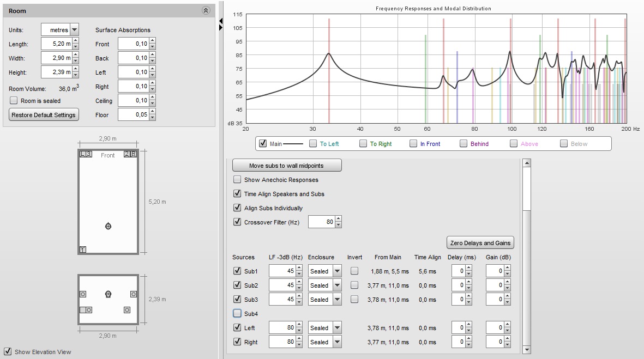Screen dimensions: 644x359
Task: Select subwoofer 2 icon in plan view
Action: pyautogui.click(x=127, y=154)
